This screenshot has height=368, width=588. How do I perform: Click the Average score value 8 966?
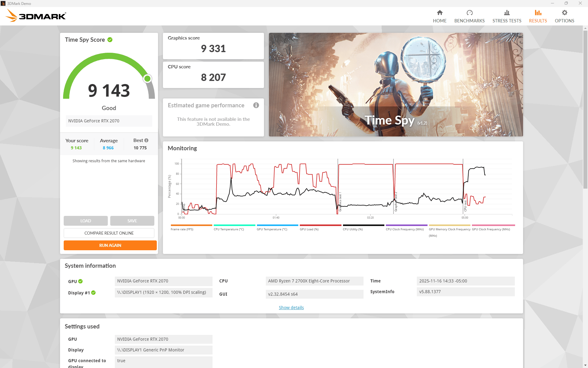tap(108, 148)
